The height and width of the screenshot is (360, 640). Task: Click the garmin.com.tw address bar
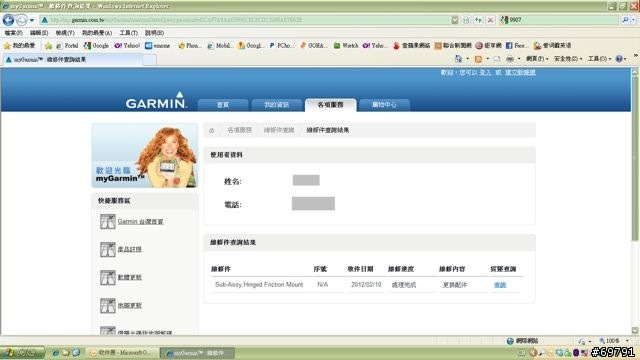(x=245, y=20)
